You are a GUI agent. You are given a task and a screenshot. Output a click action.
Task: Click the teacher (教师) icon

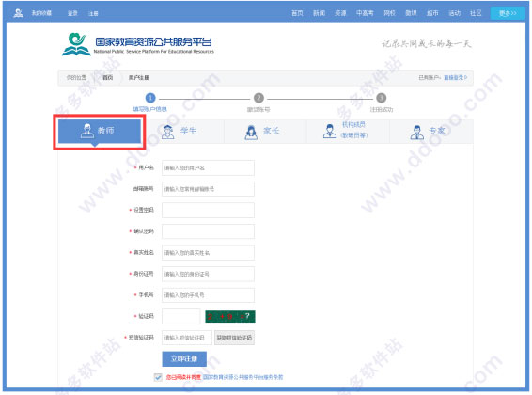[87, 131]
